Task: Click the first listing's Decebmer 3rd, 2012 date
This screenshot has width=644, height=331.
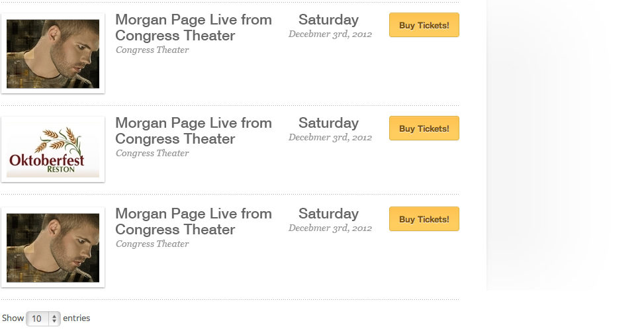Action: pos(330,34)
